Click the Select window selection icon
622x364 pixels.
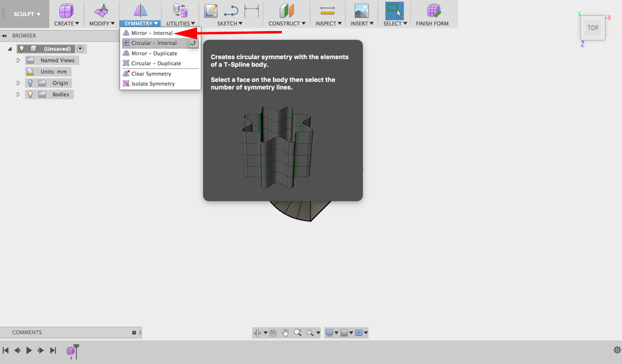394,11
